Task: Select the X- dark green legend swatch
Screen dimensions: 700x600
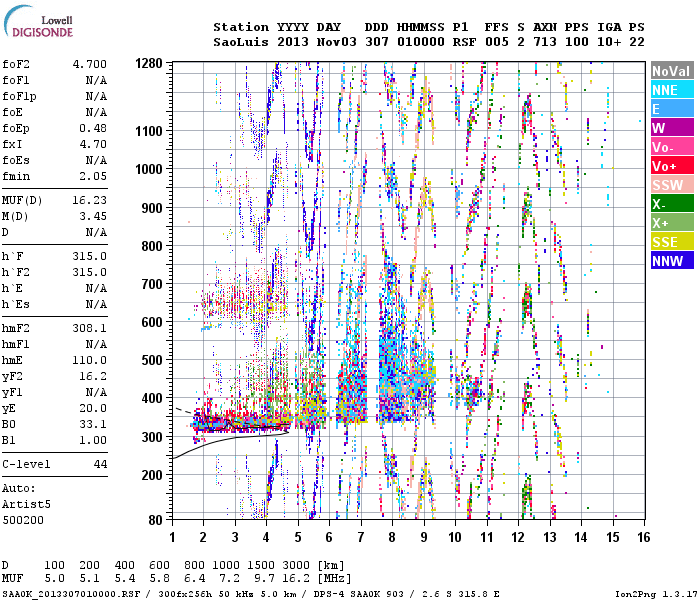Action: click(672, 204)
